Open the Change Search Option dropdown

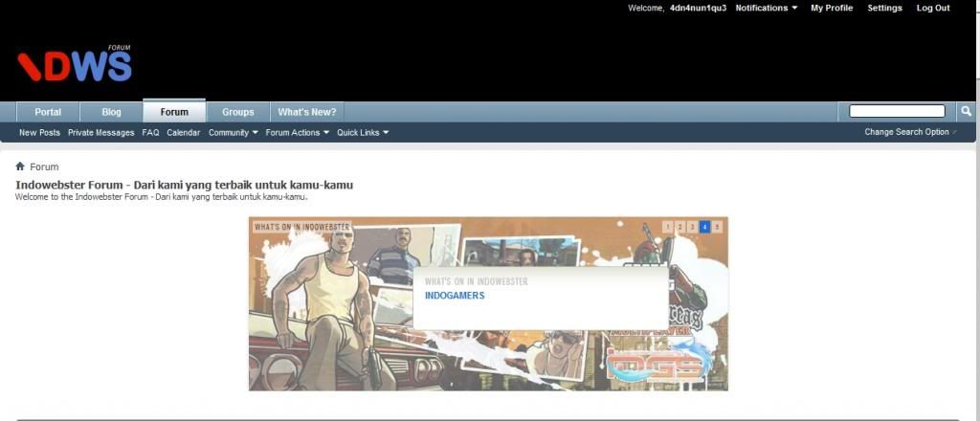click(911, 132)
